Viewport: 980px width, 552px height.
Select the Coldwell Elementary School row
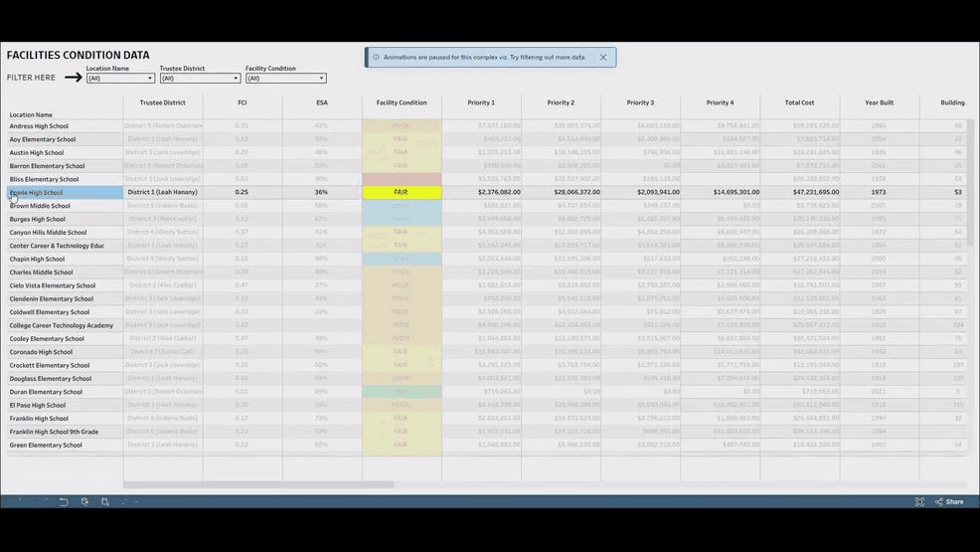coord(50,312)
